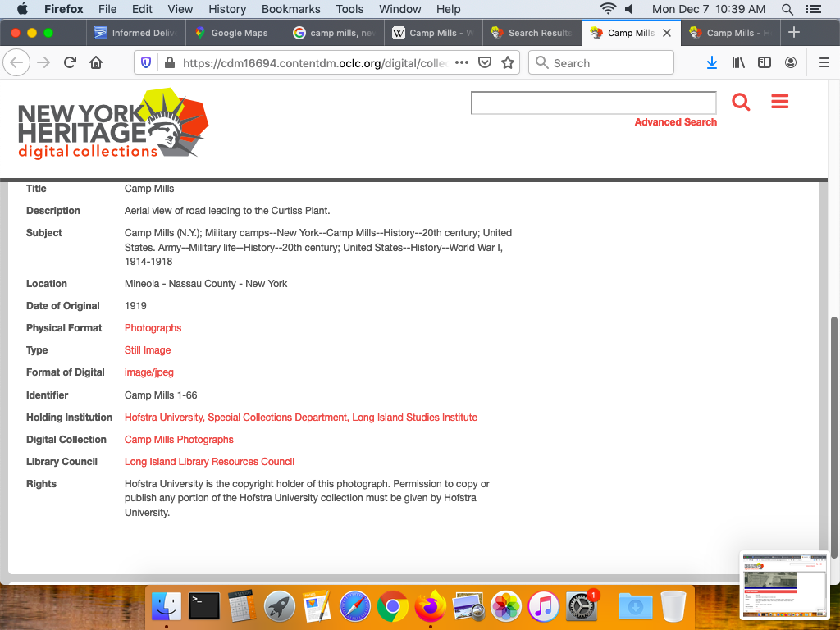Expand page actions three-dot menu
This screenshot has height=630, width=840.
pyautogui.click(x=462, y=63)
